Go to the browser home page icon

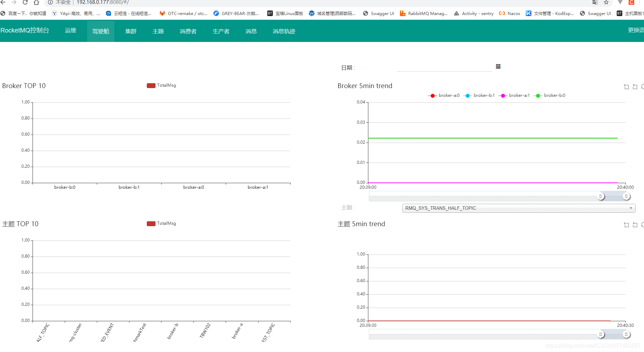coord(36,2)
